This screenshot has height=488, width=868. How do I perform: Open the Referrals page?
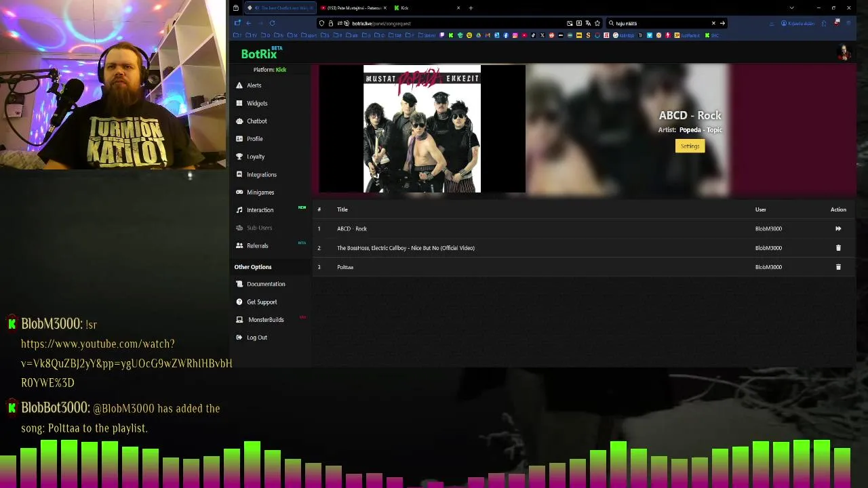coord(252,245)
